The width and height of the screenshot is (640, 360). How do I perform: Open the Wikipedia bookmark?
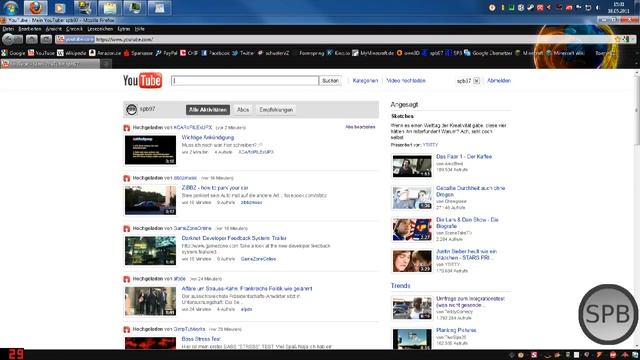[x=72, y=53]
